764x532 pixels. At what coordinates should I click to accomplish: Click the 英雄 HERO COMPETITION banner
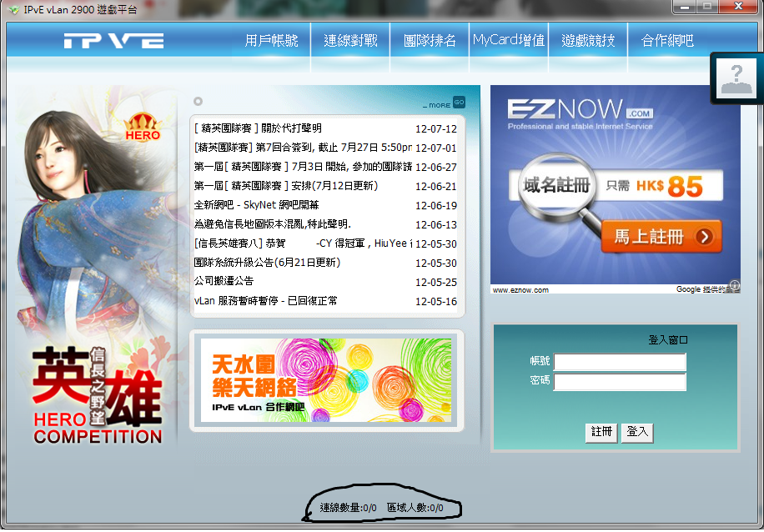[x=98, y=395]
